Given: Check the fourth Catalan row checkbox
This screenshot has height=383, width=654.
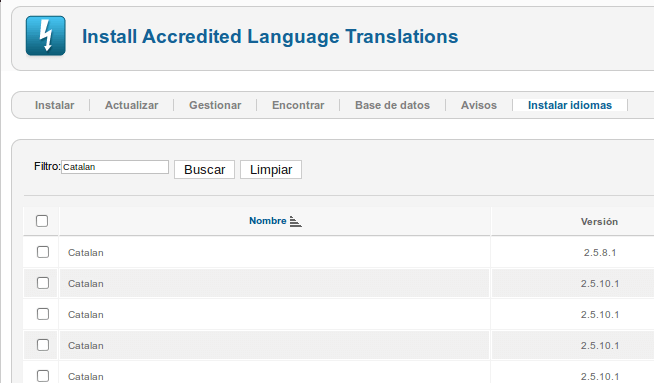Looking at the screenshot, I should pyautogui.click(x=43, y=345).
